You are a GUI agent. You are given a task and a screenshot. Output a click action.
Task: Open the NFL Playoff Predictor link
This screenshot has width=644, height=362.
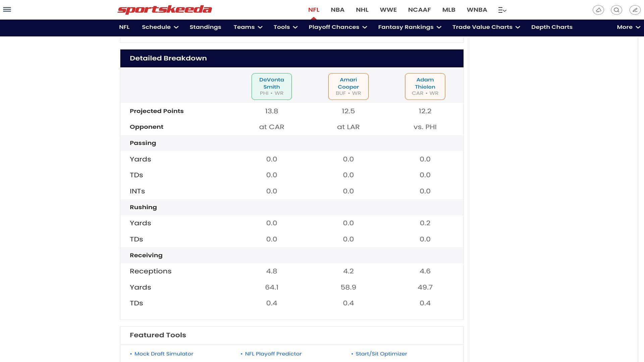[273, 354]
